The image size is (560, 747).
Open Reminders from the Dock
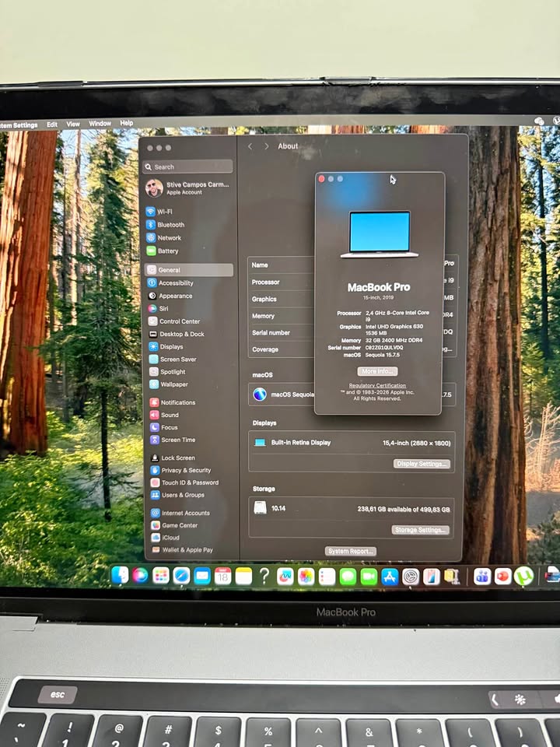[x=327, y=577]
